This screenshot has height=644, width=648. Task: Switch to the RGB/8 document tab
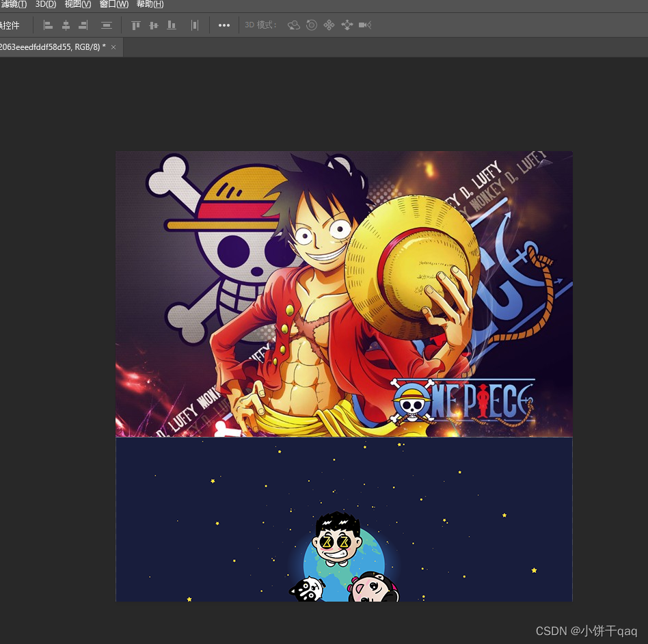click(x=53, y=47)
